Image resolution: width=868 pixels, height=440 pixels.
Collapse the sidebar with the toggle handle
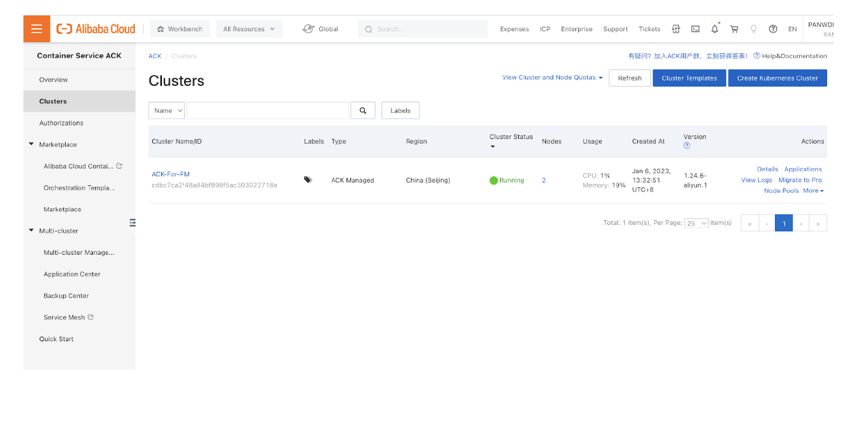133,223
